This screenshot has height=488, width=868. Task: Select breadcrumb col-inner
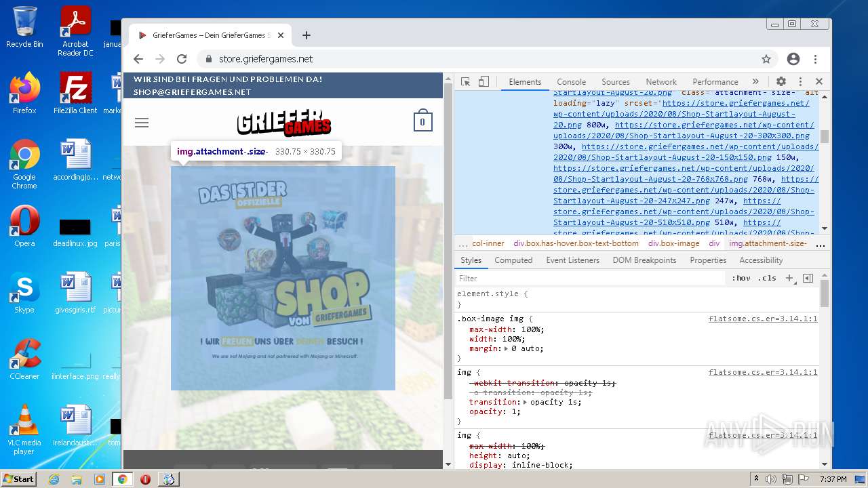[488, 243]
